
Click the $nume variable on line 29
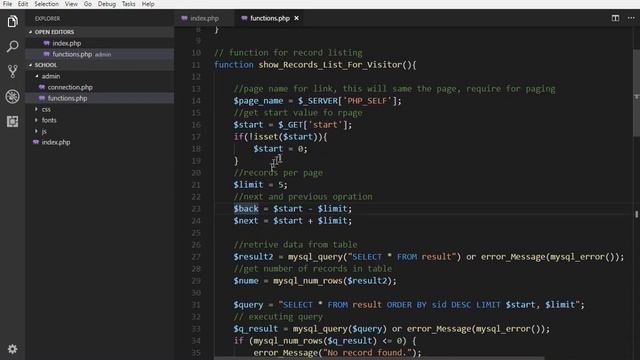tap(246, 281)
